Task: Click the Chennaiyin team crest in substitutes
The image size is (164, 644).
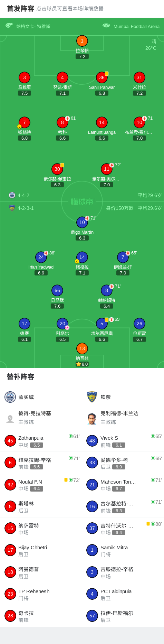Action: [92, 397]
